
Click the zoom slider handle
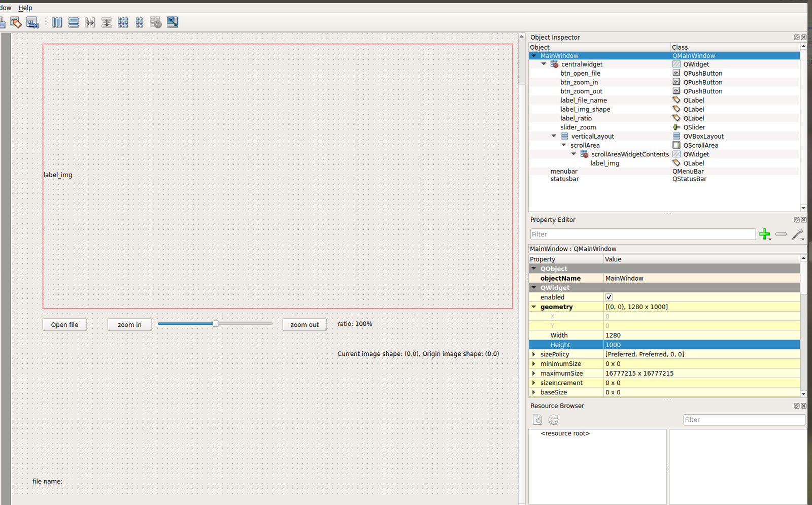click(216, 324)
